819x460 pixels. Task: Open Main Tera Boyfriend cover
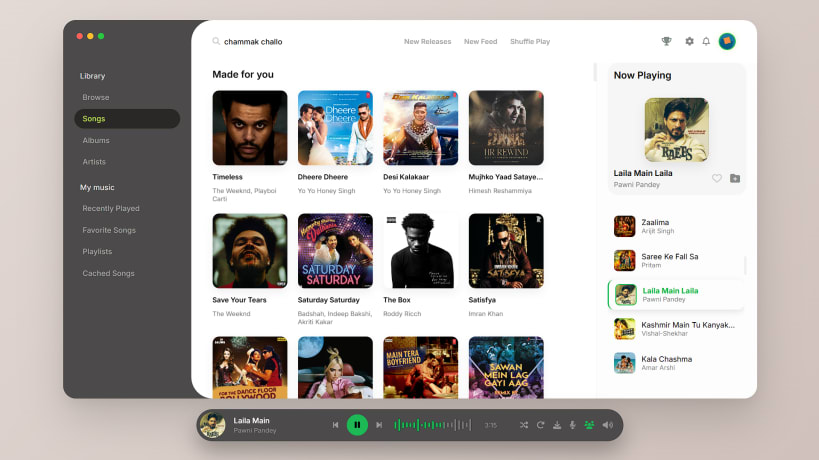tap(420, 368)
